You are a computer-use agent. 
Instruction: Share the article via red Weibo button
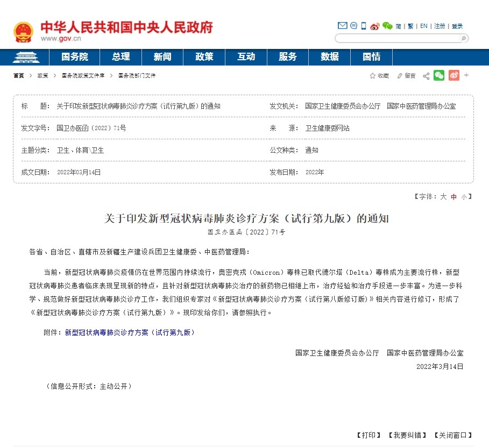point(454,76)
